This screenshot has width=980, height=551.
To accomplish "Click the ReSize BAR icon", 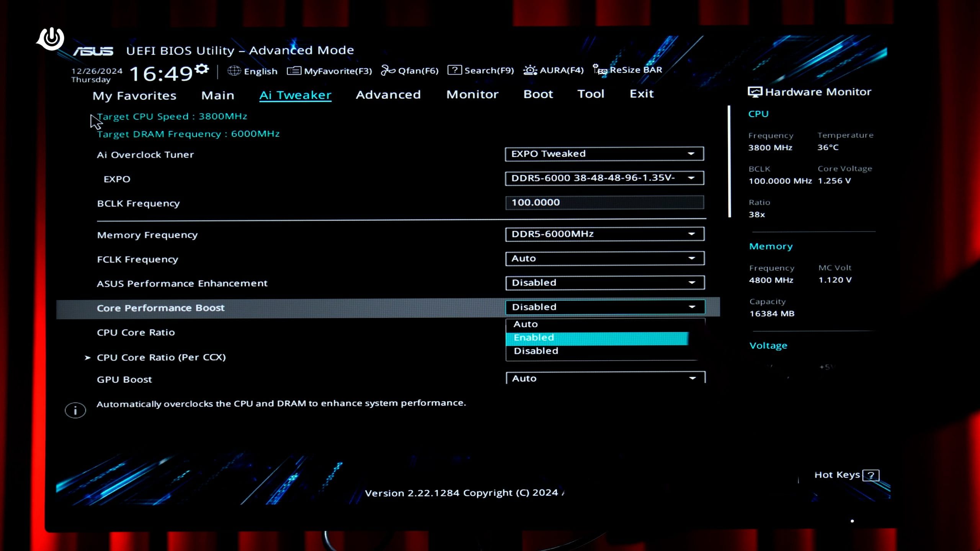I will click(x=599, y=70).
